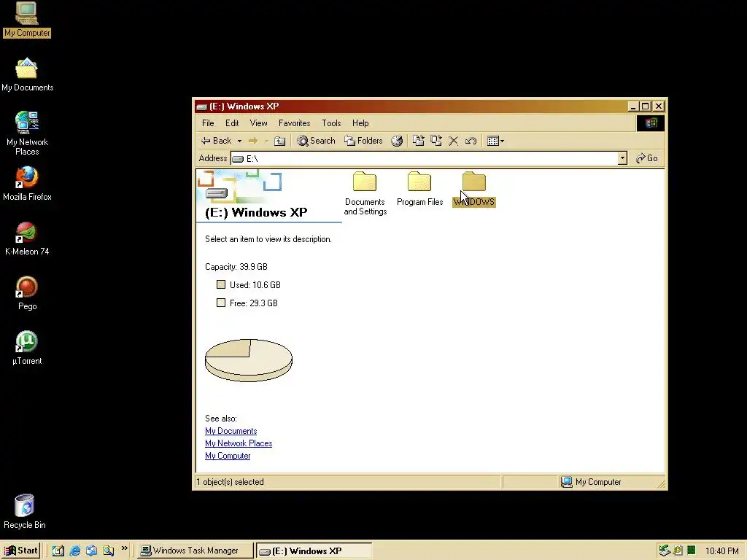747x560 pixels.
Task: Select the Mozilla Firefox shortcut
Action: (27, 184)
